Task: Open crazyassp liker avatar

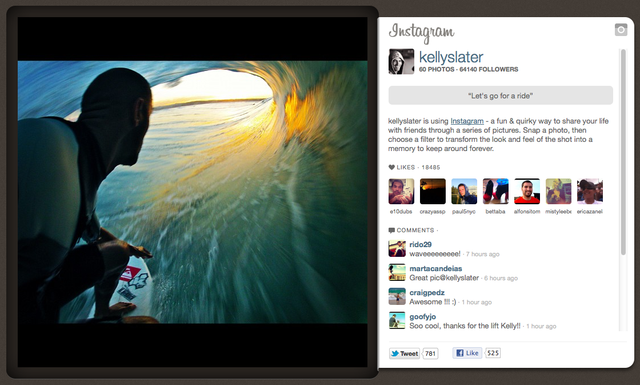Action: 433,191
